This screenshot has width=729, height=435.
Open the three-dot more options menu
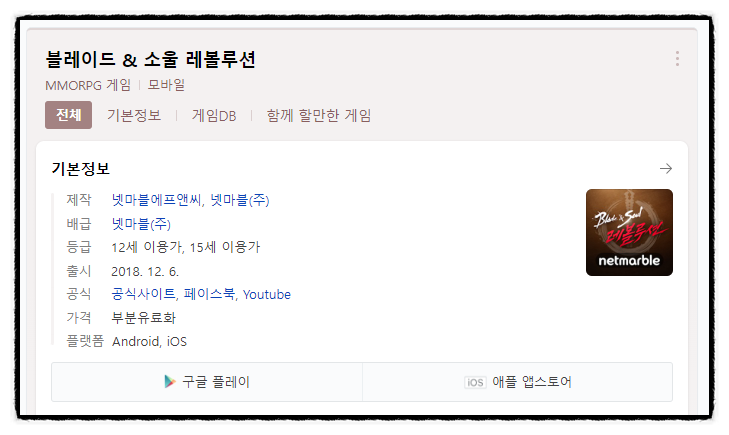pyautogui.click(x=677, y=59)
